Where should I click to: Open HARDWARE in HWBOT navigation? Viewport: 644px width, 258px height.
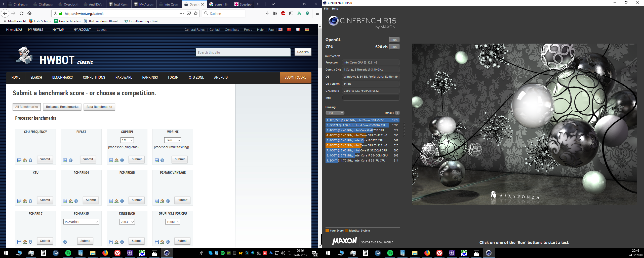coord(124,77)
